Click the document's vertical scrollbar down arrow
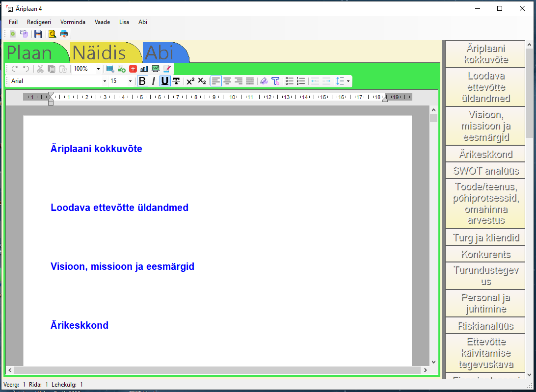 tap(433, 362)
